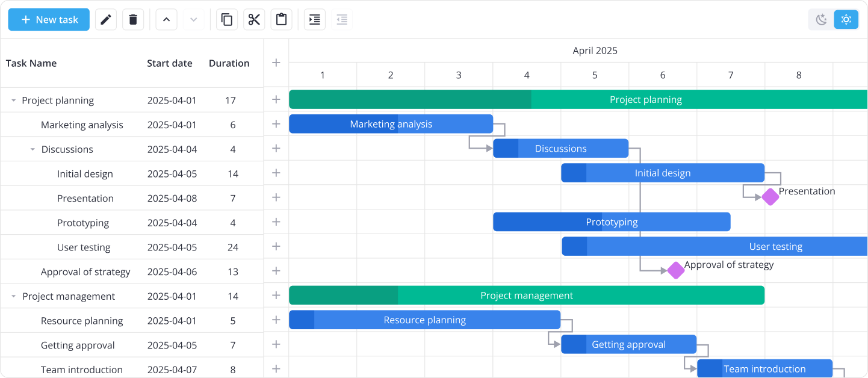Add subtask via plus in Prototyping row
The width and height of the screenshot is (868, 378).
(x=276, y=222)
